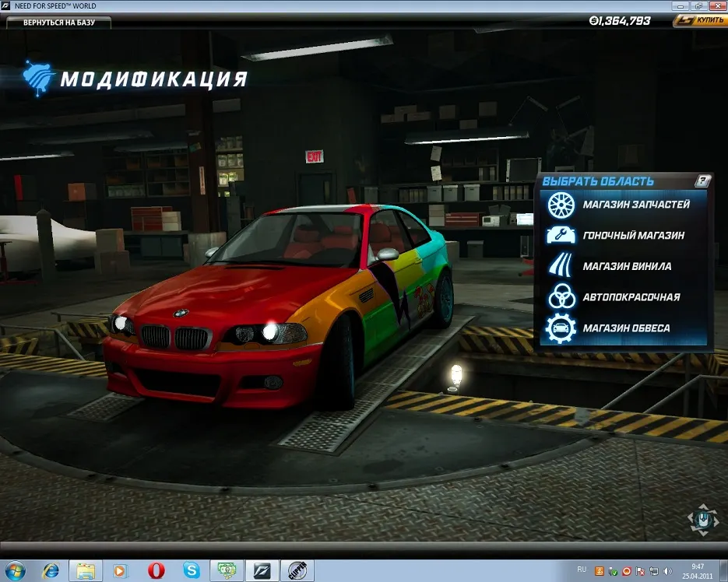Click the Модификация blue emblem icon
This screenshot has width=728, height=582.
coord(37,78)
